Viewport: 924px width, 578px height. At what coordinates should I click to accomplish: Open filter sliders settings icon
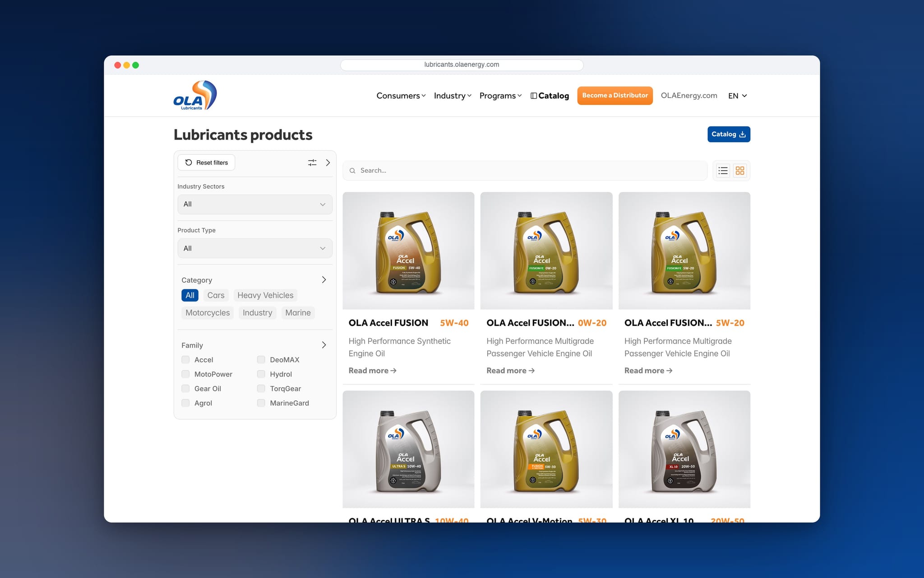click(x=312, y=163)
